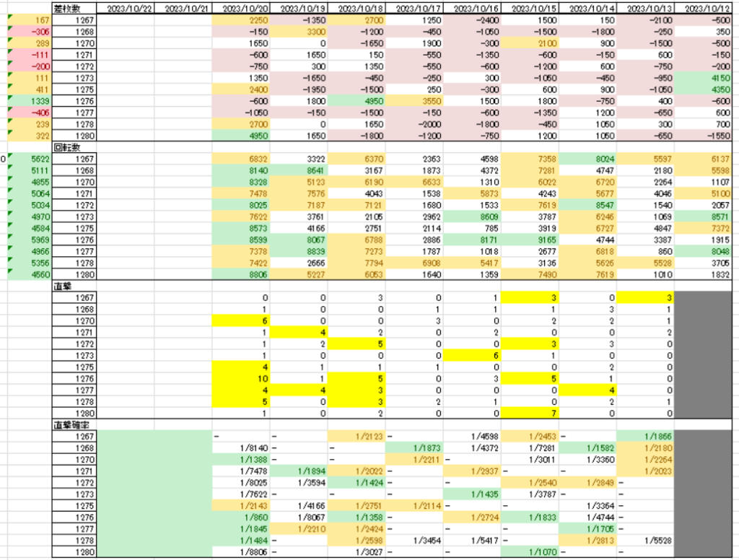Select the yellow cell with value 7
The width and height of the screenshot is (739, 560).
[530, 413]
